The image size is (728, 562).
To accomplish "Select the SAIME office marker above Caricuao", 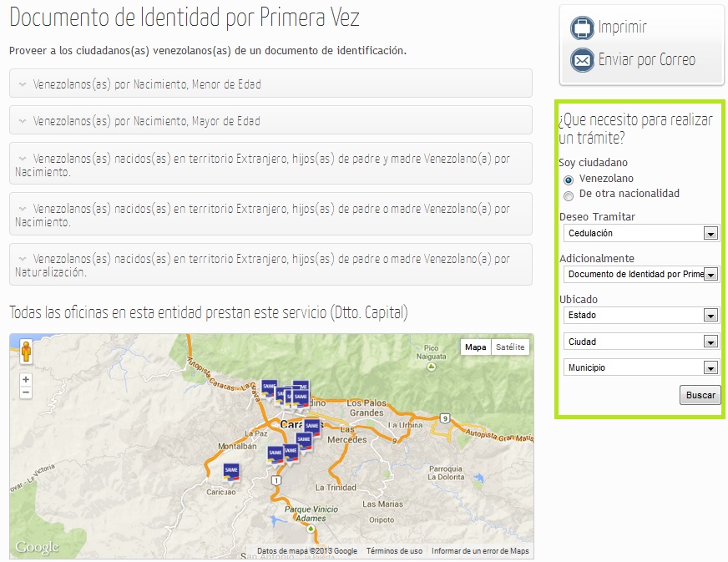I will tap(231, 472).
